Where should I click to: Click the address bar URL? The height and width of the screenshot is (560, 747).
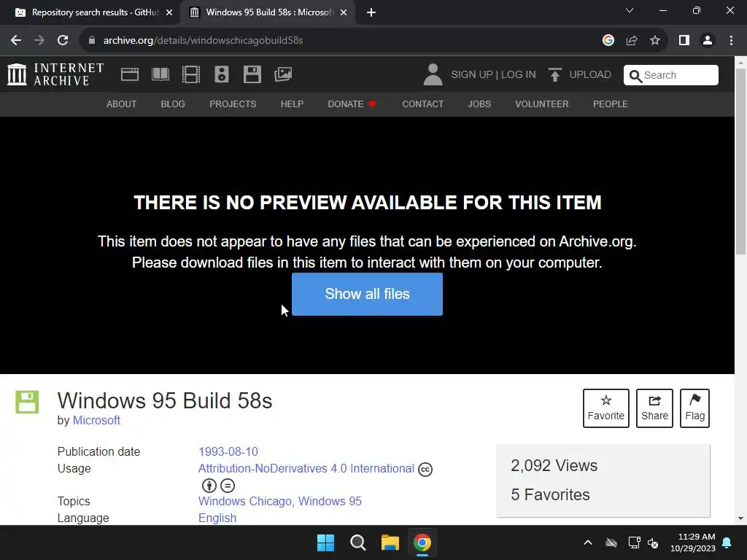203,41
